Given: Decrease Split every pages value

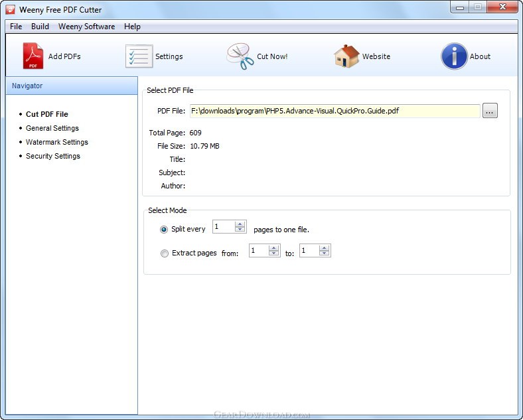Looking at the screenshot, I should coord(240,230).
